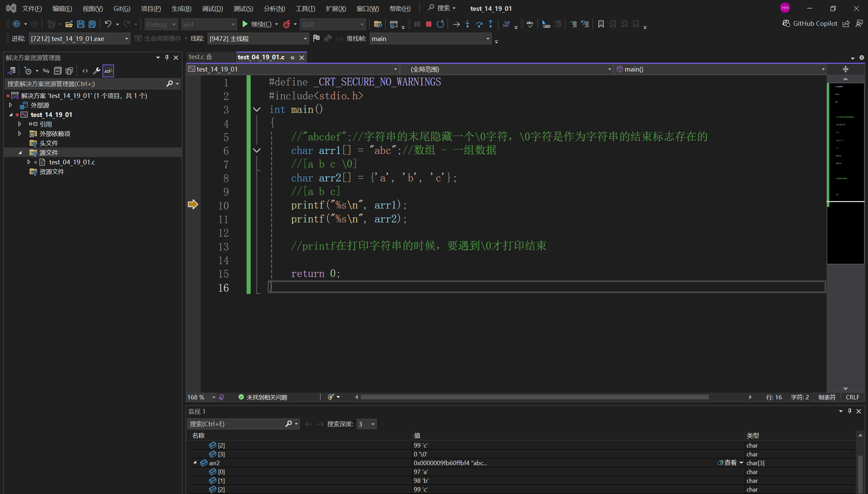
Task: Toggle pin on the test_04_19_01.c tab
Action: tap(292, 58)
